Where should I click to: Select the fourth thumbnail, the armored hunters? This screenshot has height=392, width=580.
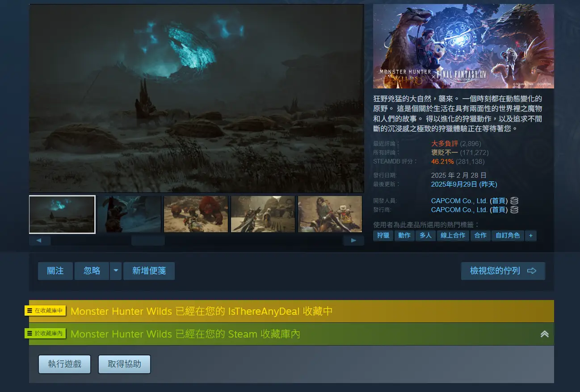tap(263, 214)
